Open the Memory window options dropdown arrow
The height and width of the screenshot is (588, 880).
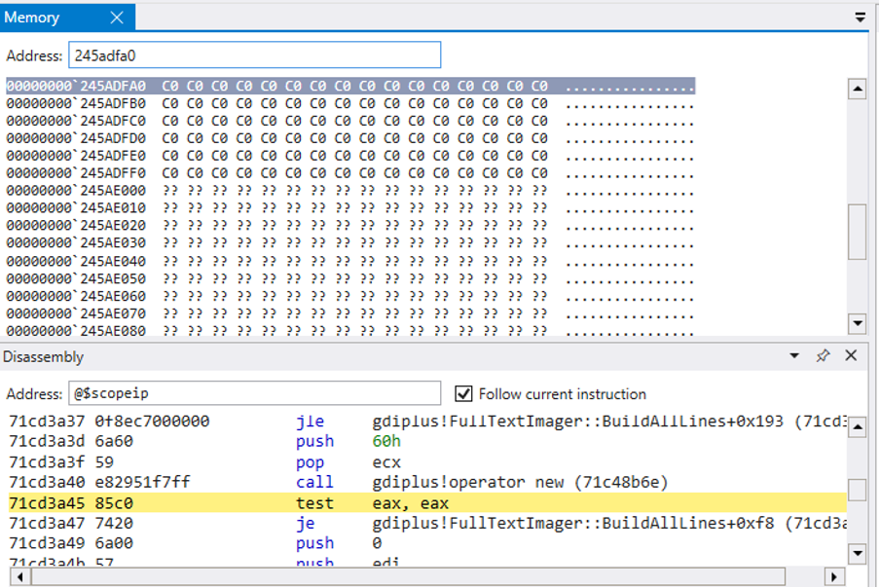coord(860,18)
